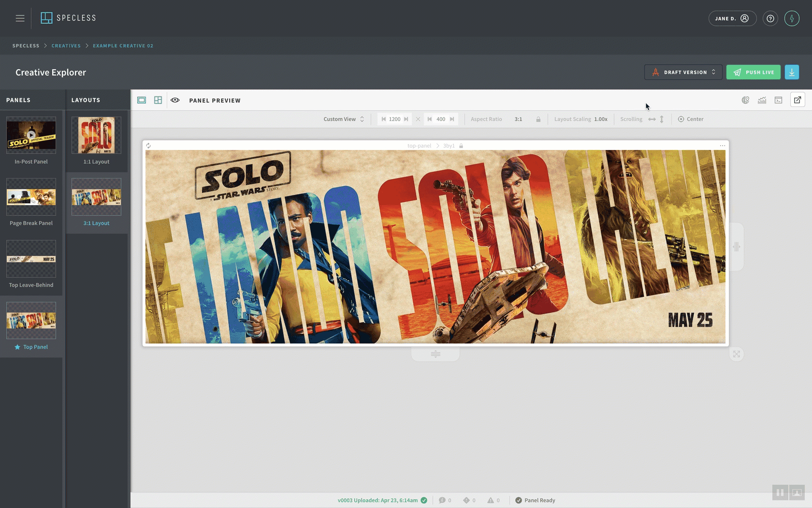This screenshot has height=508, width=812.
Task: Click the blue download button
Action: coord(792,72)
